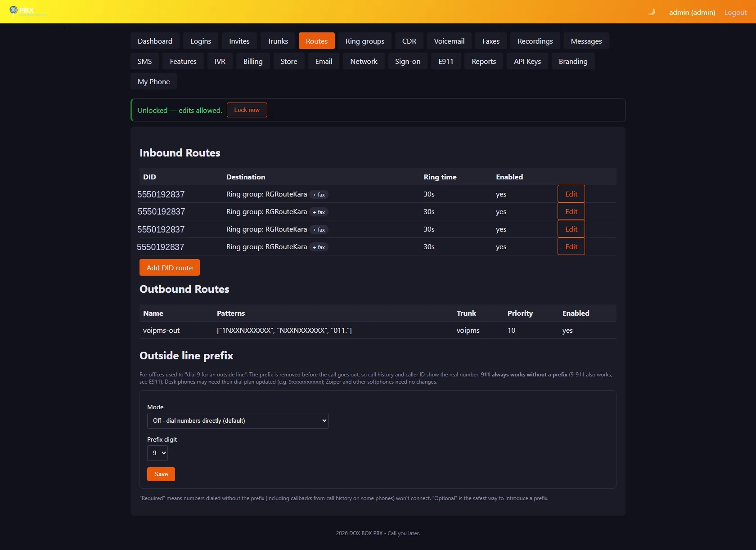Go to the Logins tab

click(x=201, y=41)
